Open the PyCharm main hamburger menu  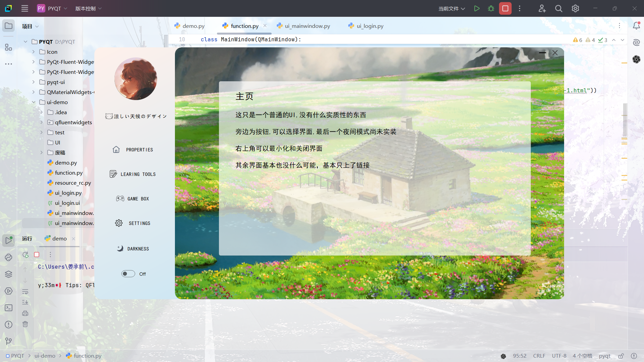[25, 8]
